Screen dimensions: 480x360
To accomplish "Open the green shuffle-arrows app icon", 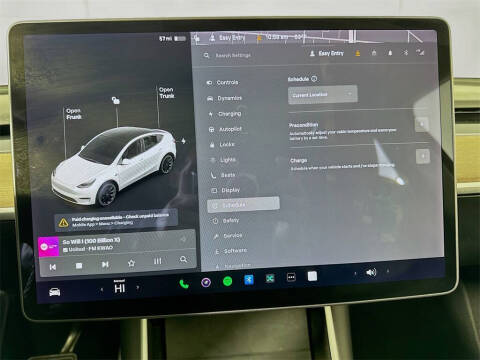I will [270, 278].
